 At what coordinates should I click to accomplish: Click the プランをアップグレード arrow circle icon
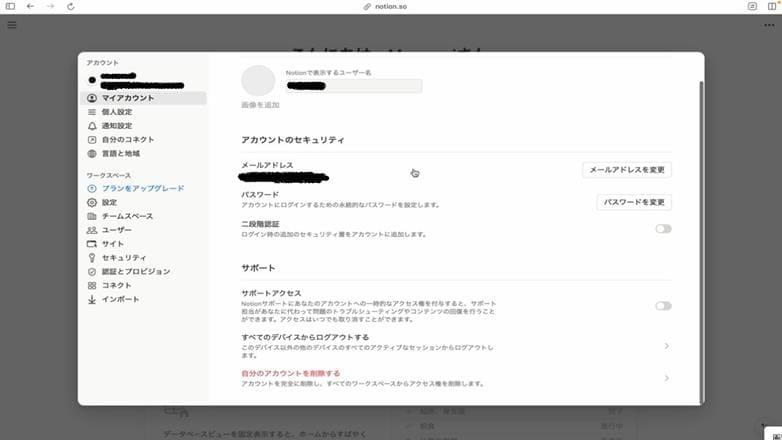point(92,189)
